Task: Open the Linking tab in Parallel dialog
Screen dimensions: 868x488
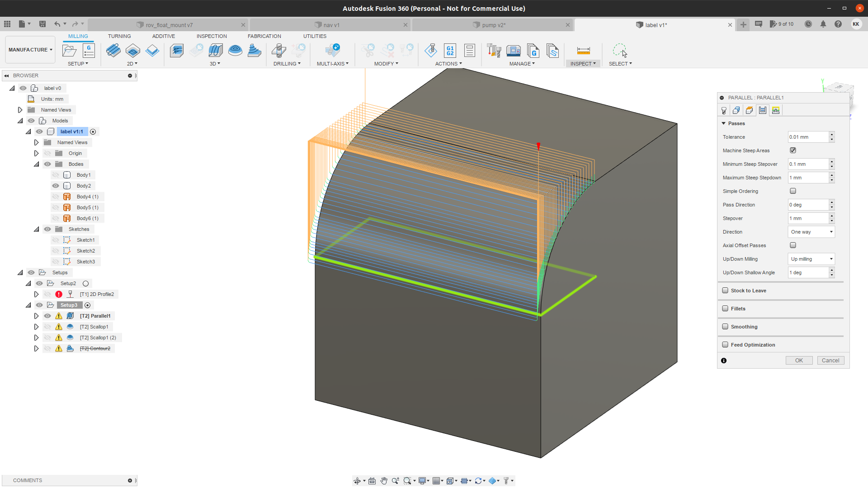Action: (x=776, y=110)
